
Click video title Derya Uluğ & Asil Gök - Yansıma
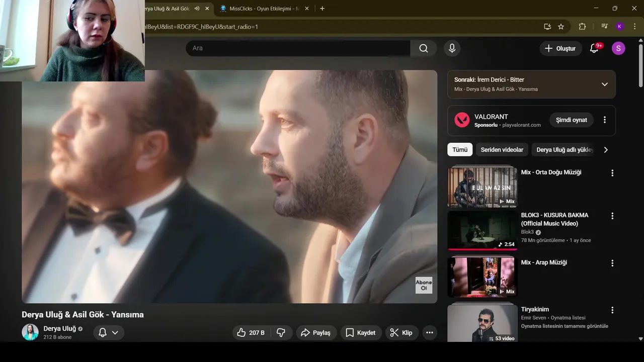83,315
